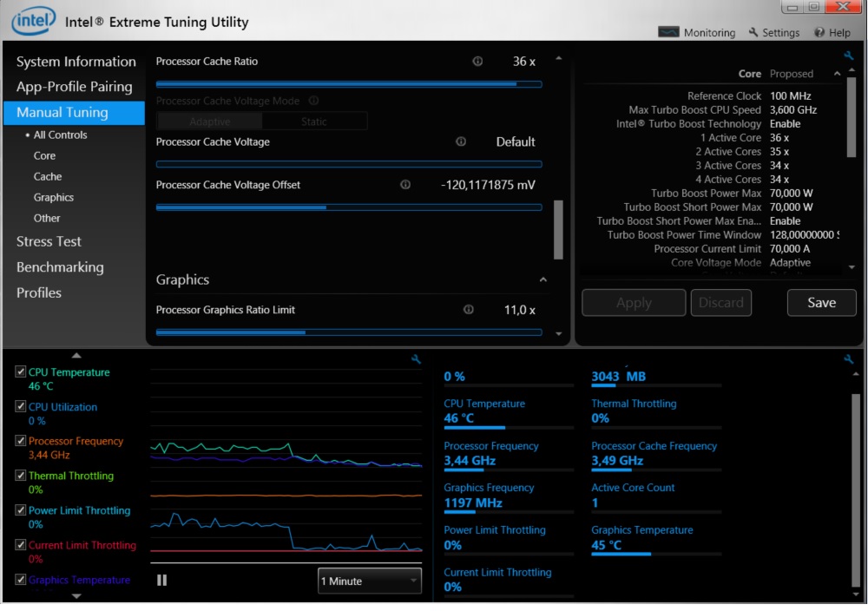
Task: Show info for Processor Cache Voltage Mode
Action: point(313,100)
